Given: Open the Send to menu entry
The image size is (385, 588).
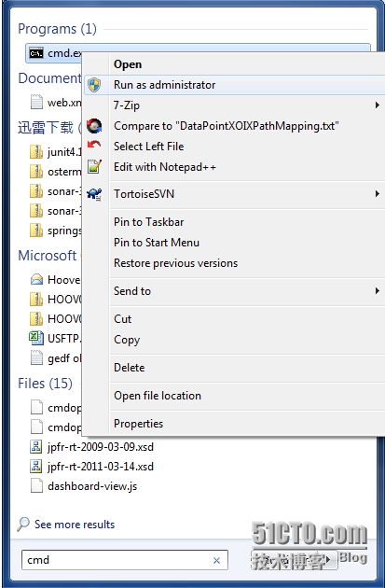Looking at the screenshot, I should point(132,291).
